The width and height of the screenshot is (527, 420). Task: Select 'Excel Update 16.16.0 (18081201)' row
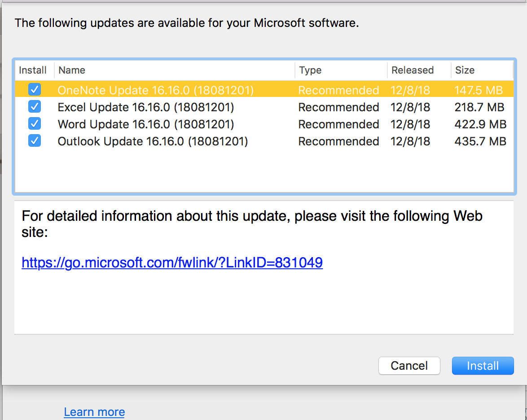264,107
